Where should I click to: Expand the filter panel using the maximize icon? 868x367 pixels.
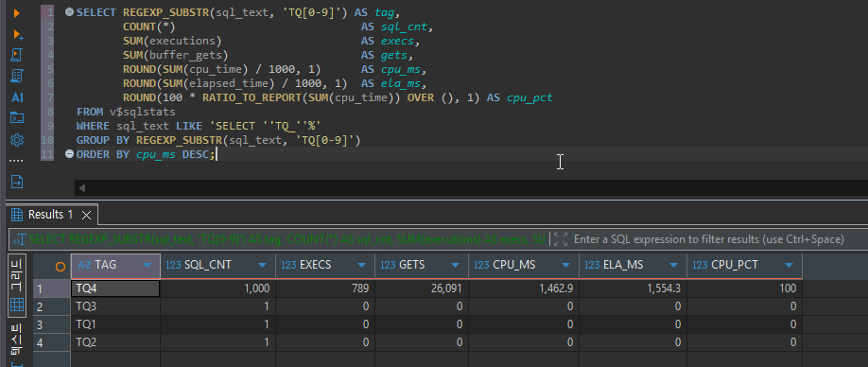click(x=560, y=239)
